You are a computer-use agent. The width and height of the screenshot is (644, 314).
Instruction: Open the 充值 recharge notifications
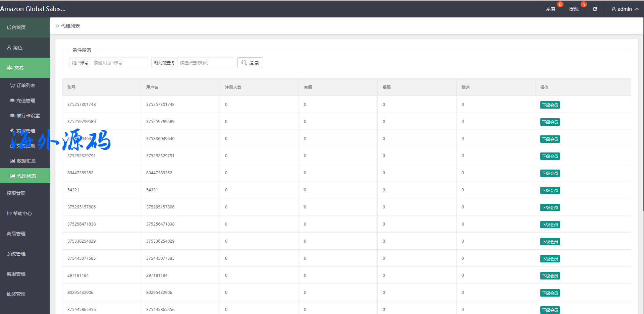(550, 9)
